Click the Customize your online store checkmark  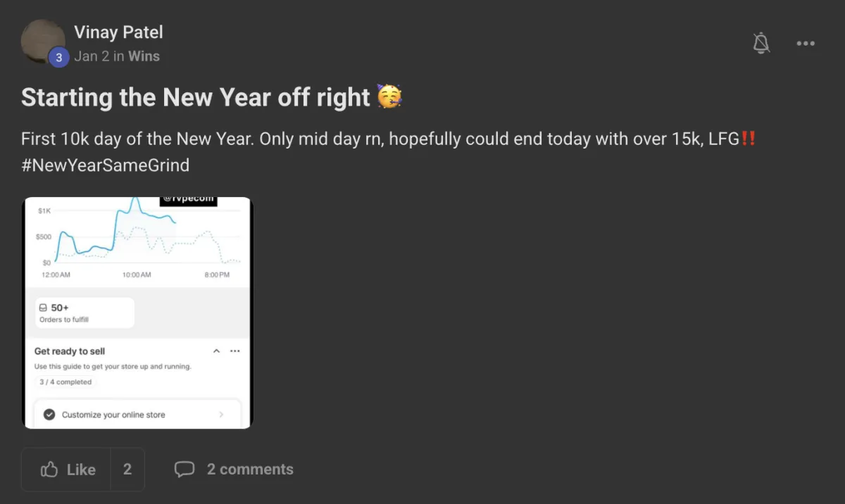point(49,415)
